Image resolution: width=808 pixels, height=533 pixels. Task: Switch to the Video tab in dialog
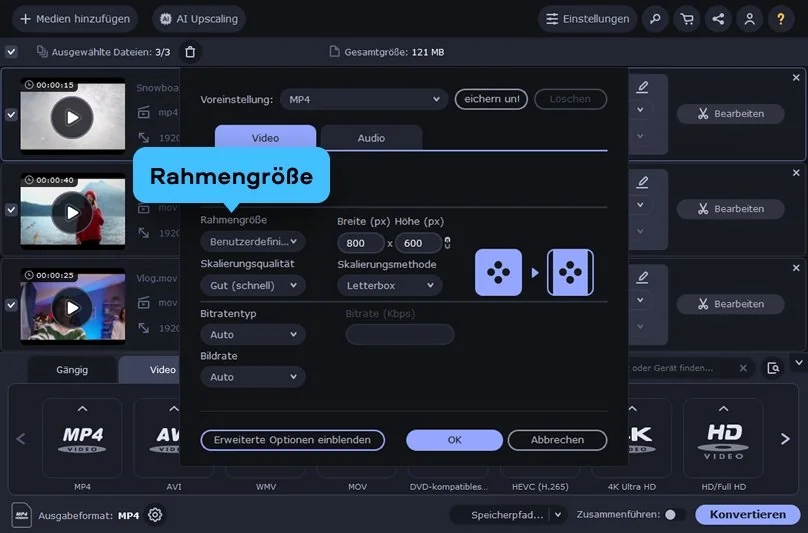click(265, 138)
